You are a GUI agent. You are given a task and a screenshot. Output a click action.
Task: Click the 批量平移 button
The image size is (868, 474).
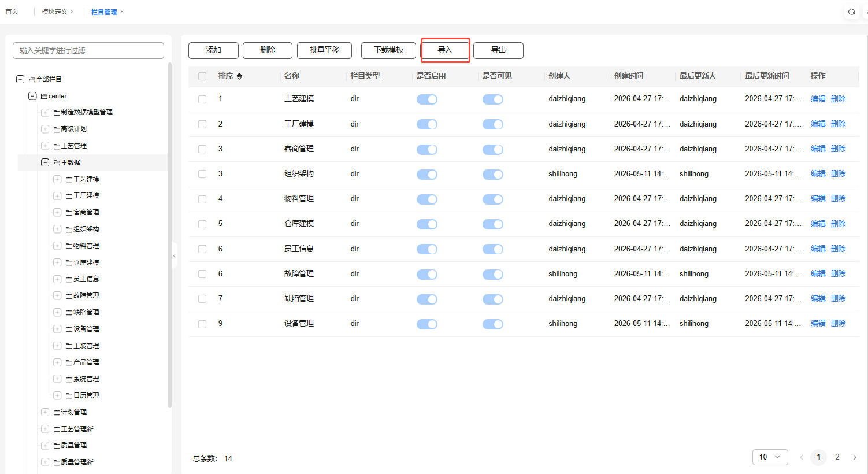(324, 50)
